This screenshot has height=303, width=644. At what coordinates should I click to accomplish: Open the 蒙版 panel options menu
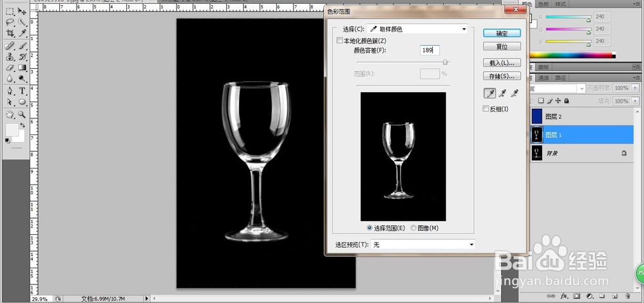pos(637,66)
